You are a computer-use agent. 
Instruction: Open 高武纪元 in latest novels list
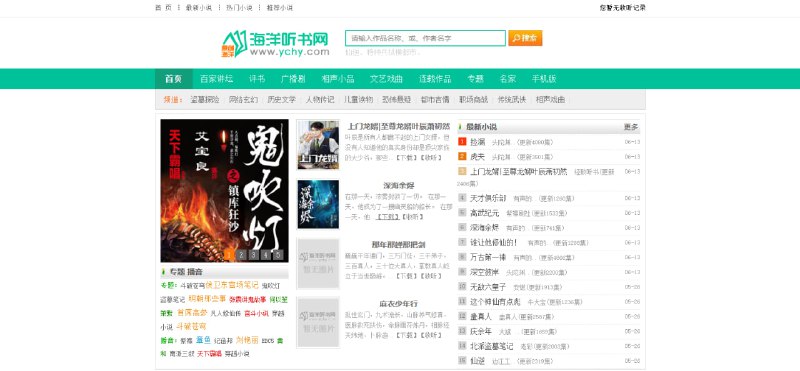pyautogui.click(x=485, y=213)
